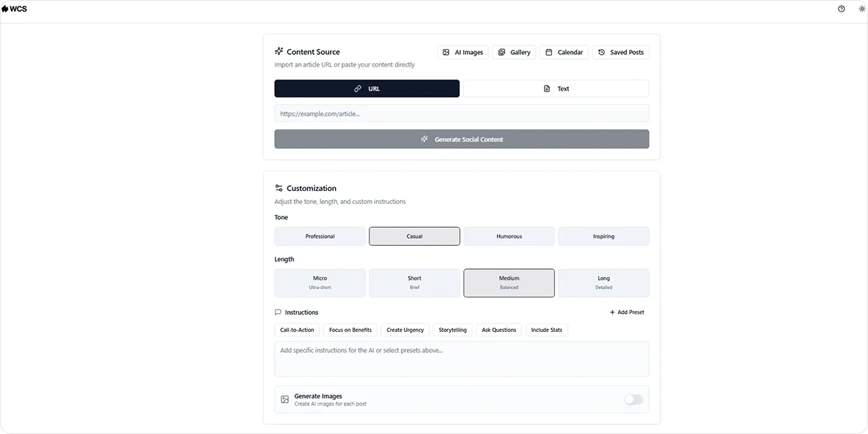Choose Short brief length

pos(414,283)
